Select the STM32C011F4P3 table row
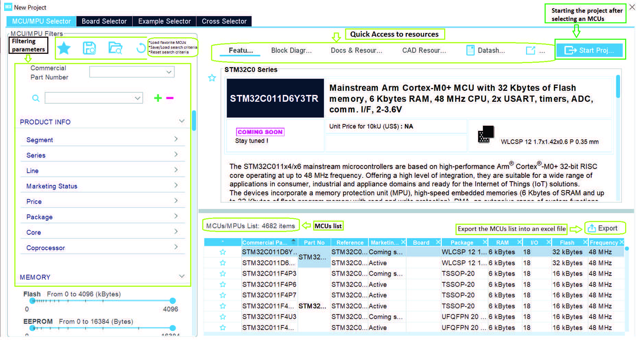 pos(414,274)
